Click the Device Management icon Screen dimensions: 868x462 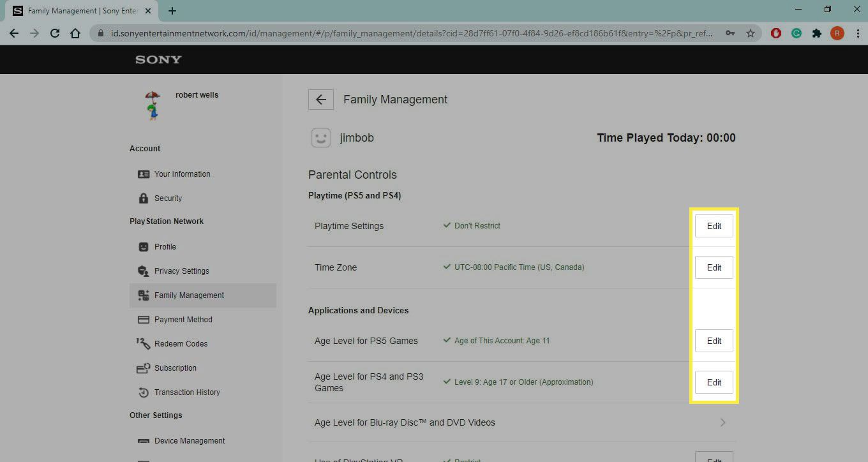point(144,441)
